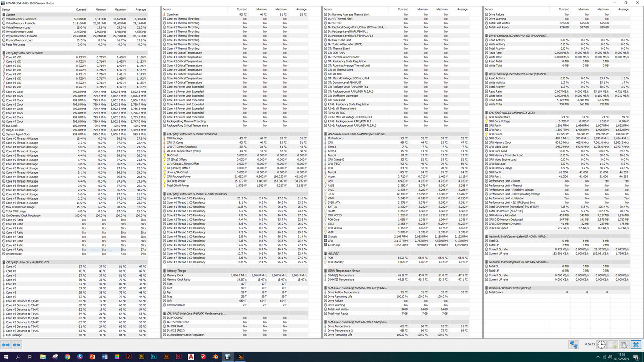Select the Core Max temperature sensor row

coord(181,14)
